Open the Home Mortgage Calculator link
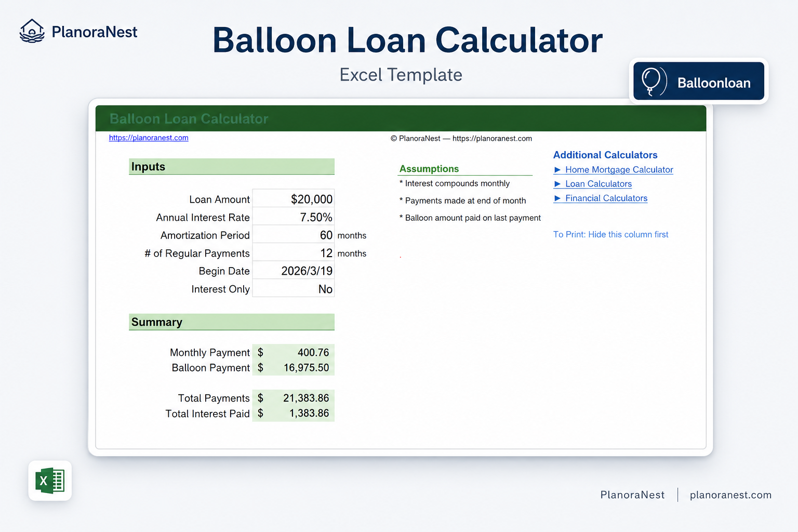Image resolution: width=798 pixels, height=532 pixels. (x=619, y=170)
